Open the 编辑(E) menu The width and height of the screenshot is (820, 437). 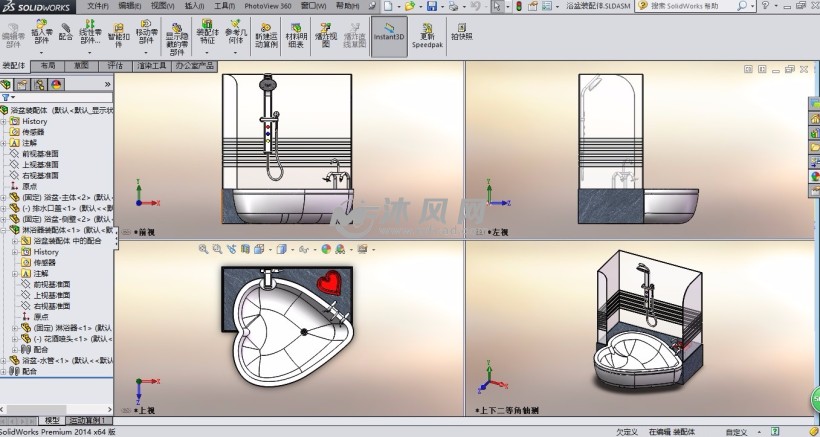(x=130, y=6)
